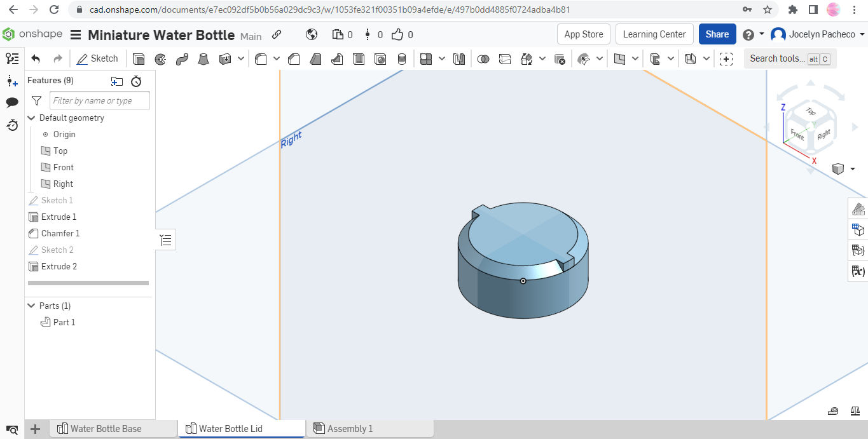Open the main hamburger menu
Viewport: 868px width, 439px height.
[76, 35]
